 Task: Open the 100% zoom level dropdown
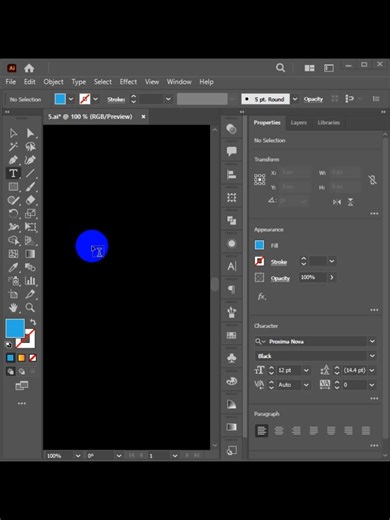coord(78,456)
